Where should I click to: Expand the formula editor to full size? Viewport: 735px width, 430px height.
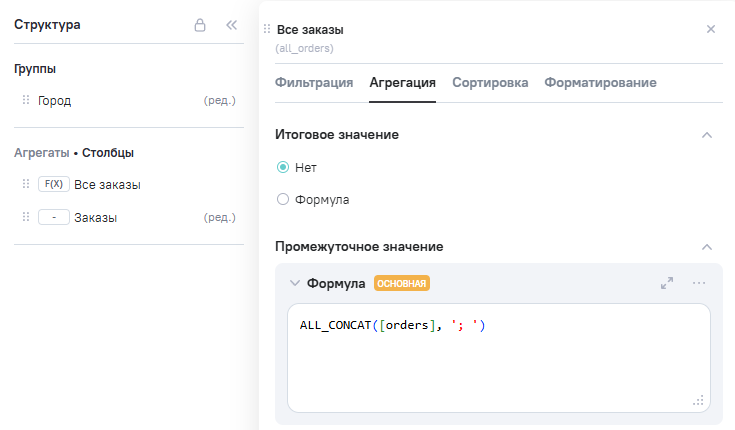coord(667,283)
